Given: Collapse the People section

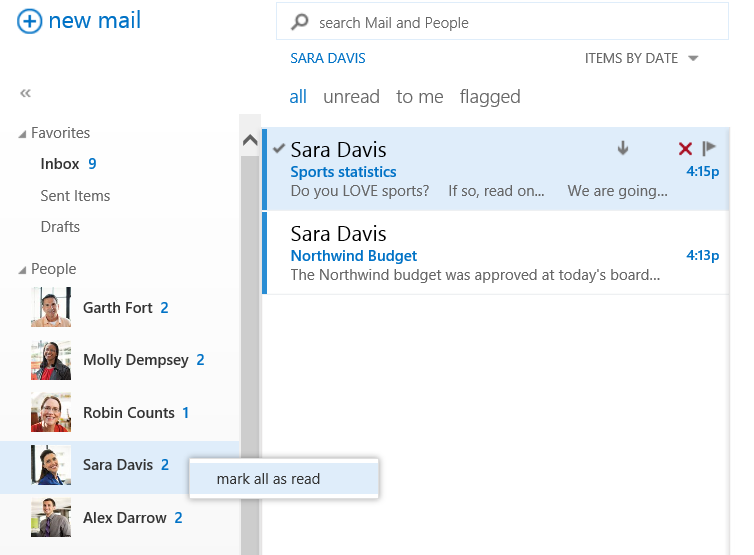Looking at the screenshot, I should click(x=23, y=270).
